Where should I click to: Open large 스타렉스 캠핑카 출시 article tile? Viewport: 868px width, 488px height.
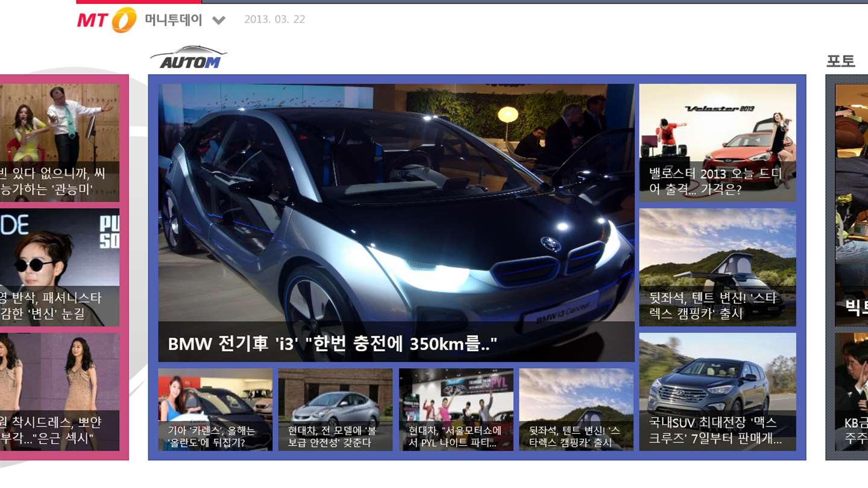(x=717, y=267)
